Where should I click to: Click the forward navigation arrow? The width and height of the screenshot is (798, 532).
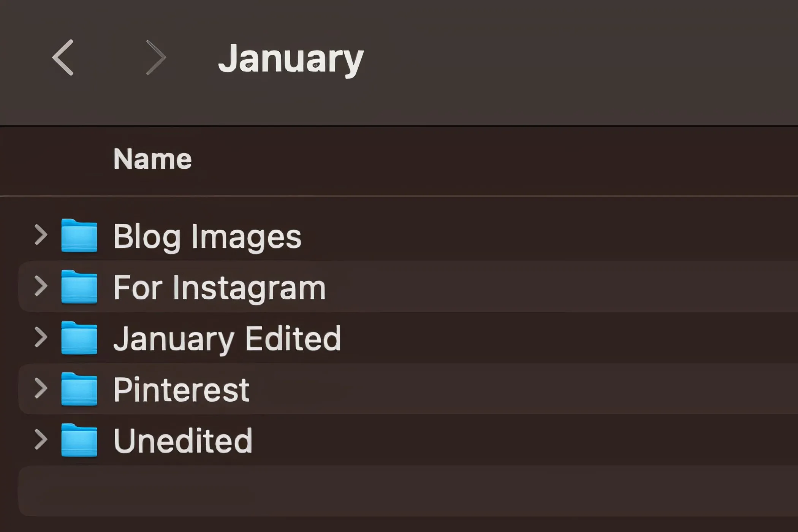[158, 57]
